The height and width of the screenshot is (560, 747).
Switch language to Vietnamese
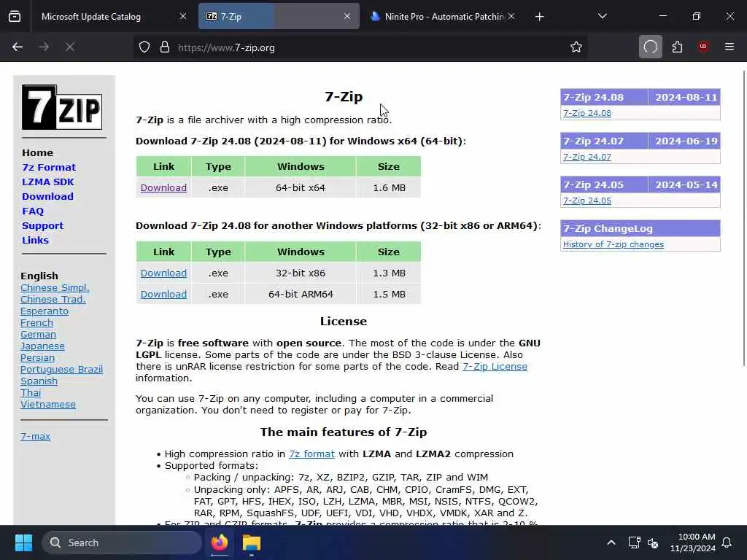pyautogui.click(x=47, y=404)
